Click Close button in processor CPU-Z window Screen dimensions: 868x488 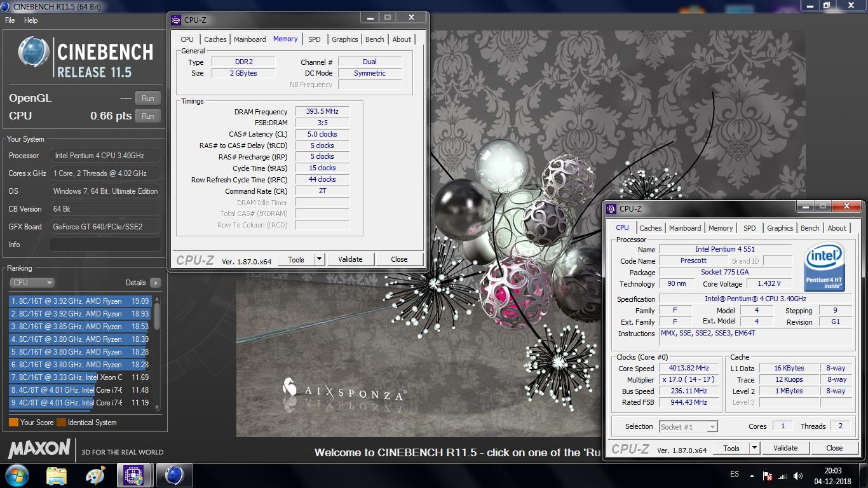click(834, 448)
